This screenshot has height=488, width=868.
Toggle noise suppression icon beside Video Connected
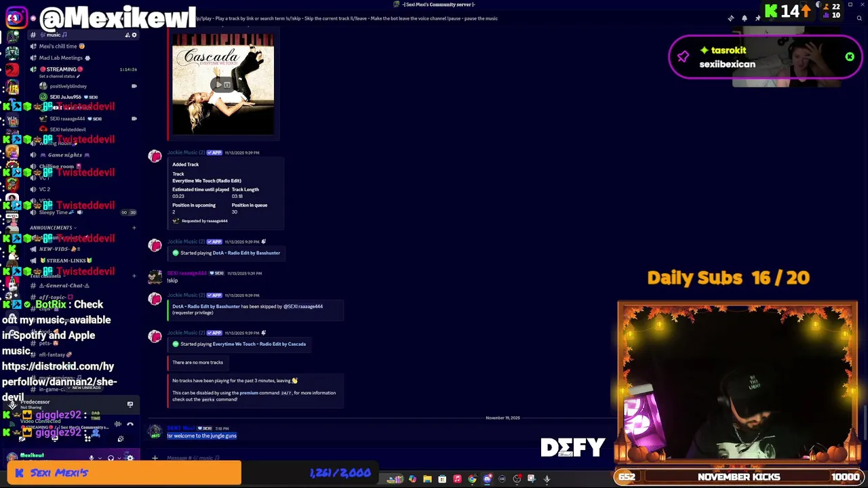pyautogui.click(x=118, y=424)
